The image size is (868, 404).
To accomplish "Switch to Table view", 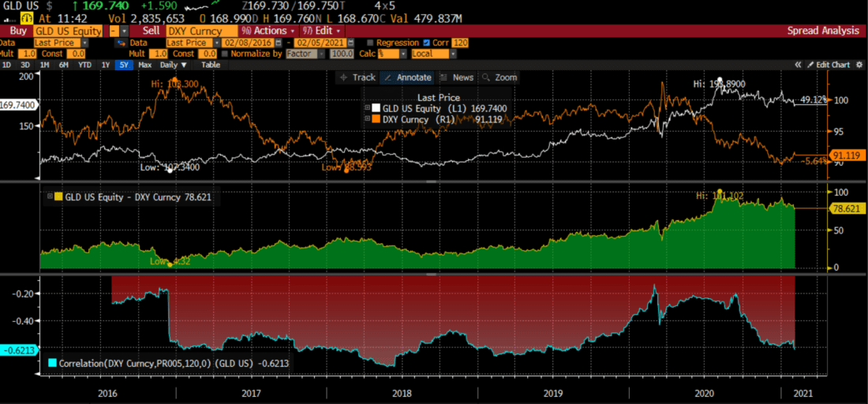I will [211, 65].
